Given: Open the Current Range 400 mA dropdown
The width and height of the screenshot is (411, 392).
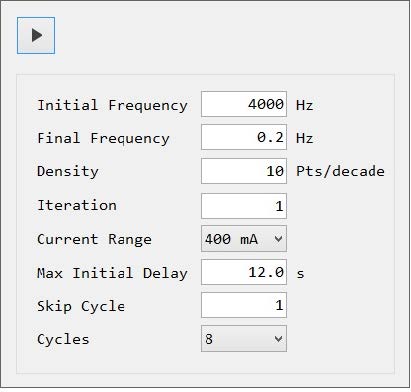Looking at the screenshot, I should coord(244,239).
